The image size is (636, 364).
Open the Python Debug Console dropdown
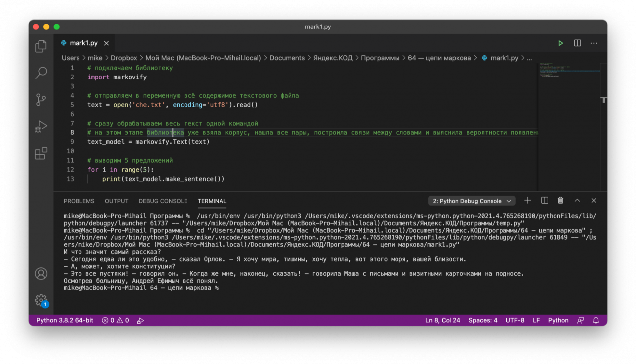[472, 201]
